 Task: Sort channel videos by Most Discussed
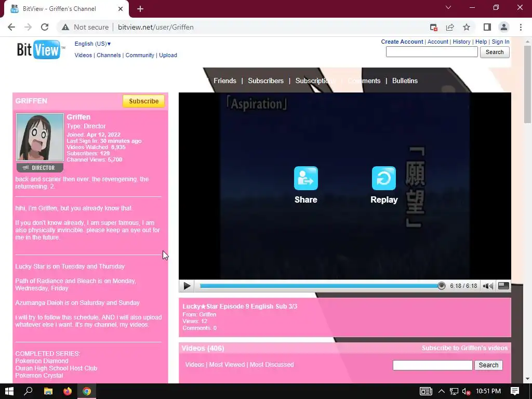272,365
